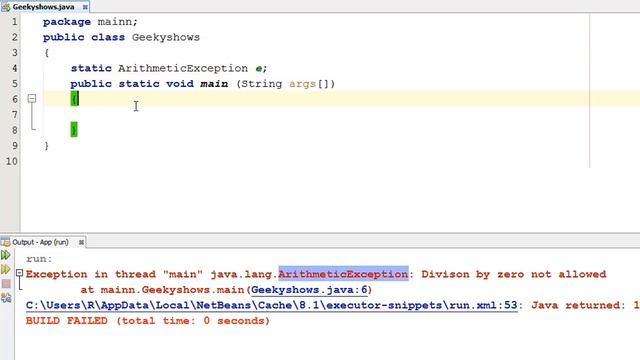Screen dimensions: 640x360
Task: Close the Geekyshows.java editor tab
Action: coord(85,7)
